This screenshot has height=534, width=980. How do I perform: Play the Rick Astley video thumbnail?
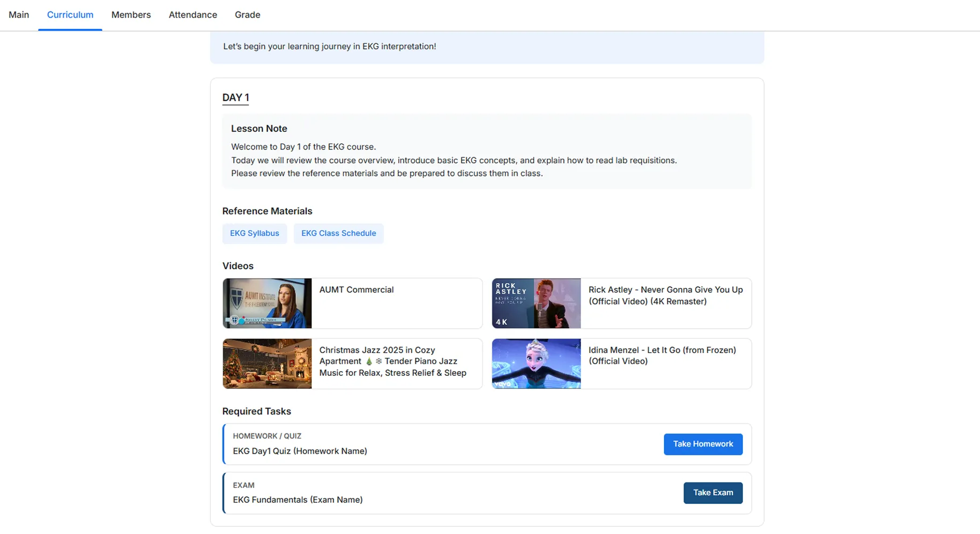(536, 303)
